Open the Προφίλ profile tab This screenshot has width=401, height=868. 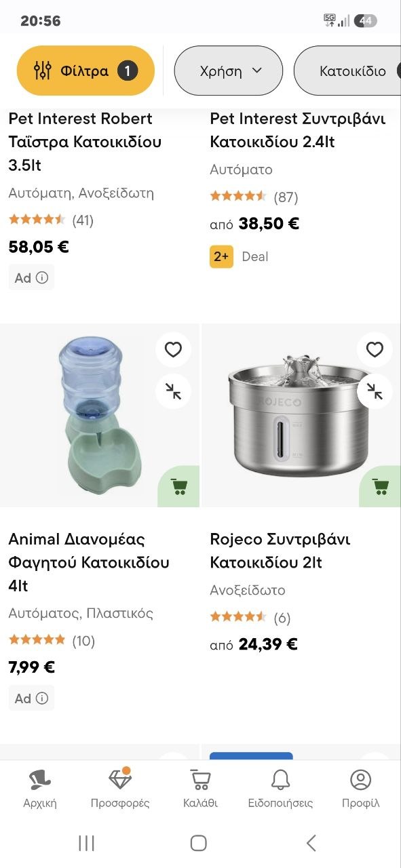(x=360, y=789)
